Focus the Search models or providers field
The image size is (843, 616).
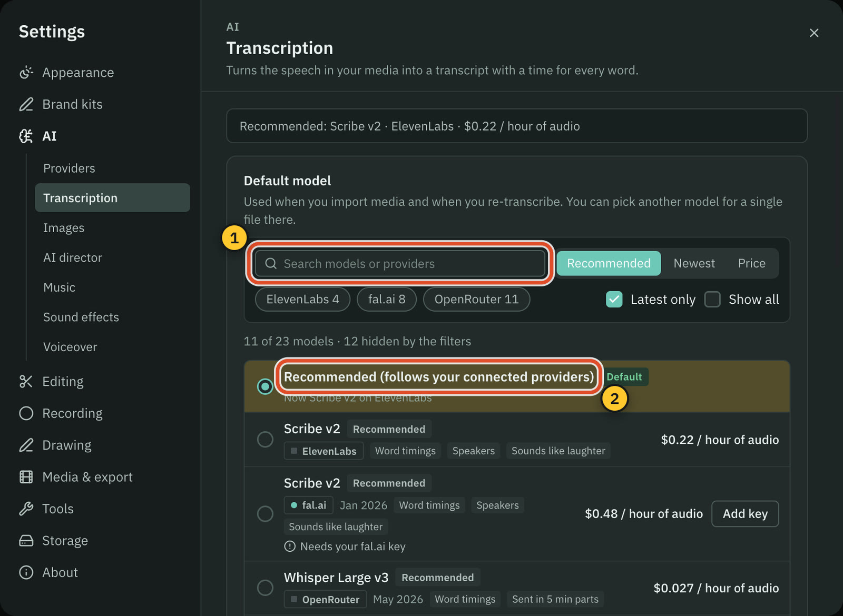400,263
